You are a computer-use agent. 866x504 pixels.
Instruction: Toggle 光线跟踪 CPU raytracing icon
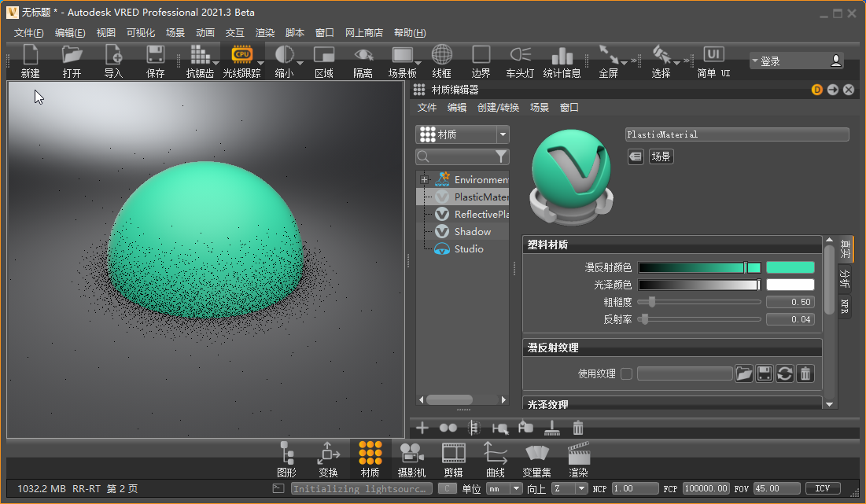tap(241, 61)
